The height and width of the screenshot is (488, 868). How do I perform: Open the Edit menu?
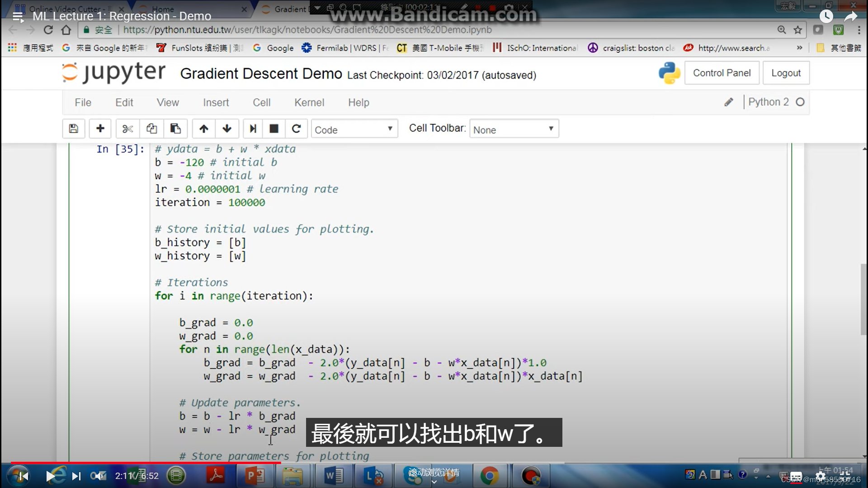pyautogui.click(x=124, y=103)
